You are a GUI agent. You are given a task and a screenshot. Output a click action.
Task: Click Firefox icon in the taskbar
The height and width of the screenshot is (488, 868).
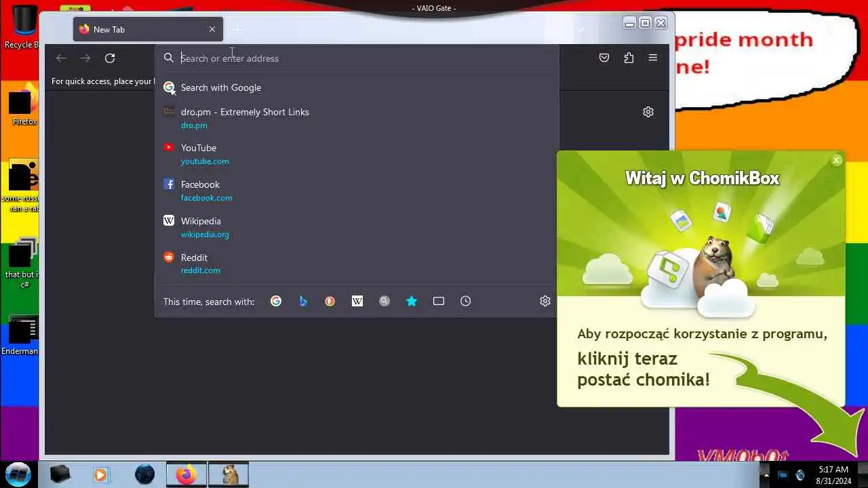pyautogui.click(x=186, y=474)
